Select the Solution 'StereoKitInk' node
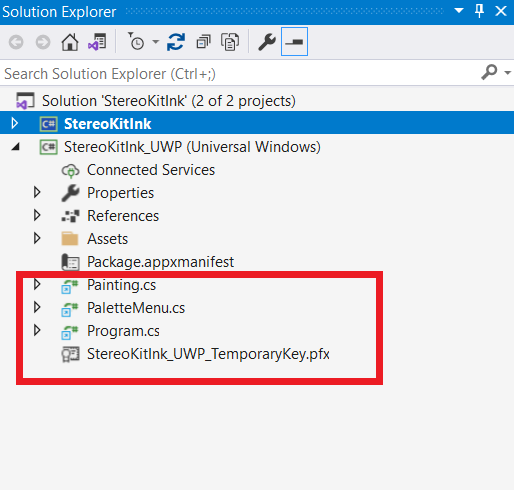 tap(169, 101)
